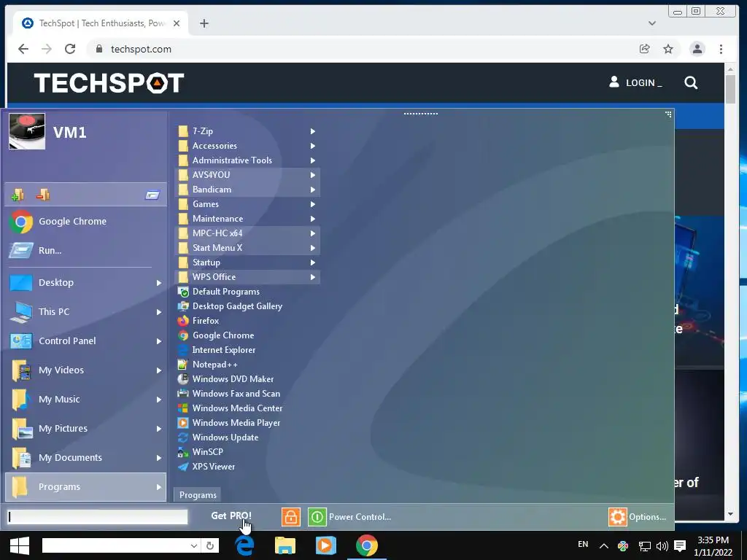This screenshot has height=560, width=747.
Task: Click the Programs label tab at bottom
Action: point(198,495)
